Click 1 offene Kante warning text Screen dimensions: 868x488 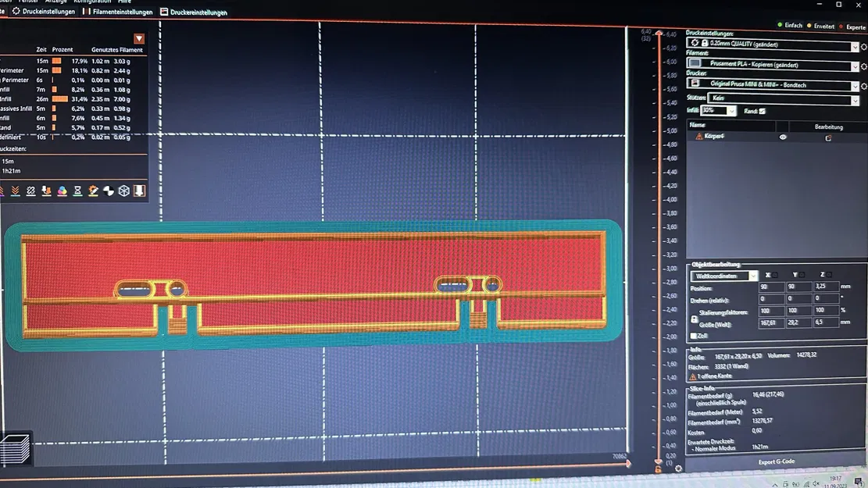[x=715, y=376]
